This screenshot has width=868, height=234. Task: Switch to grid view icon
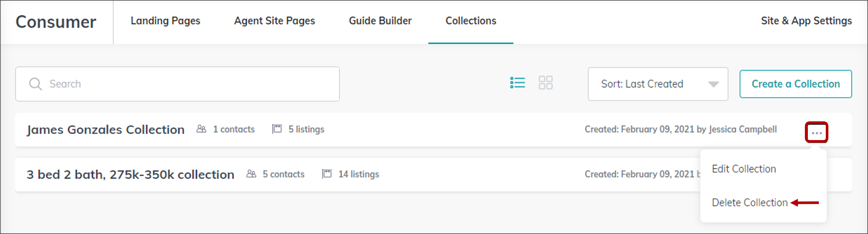pyautogui.click(x=545, y=83)
